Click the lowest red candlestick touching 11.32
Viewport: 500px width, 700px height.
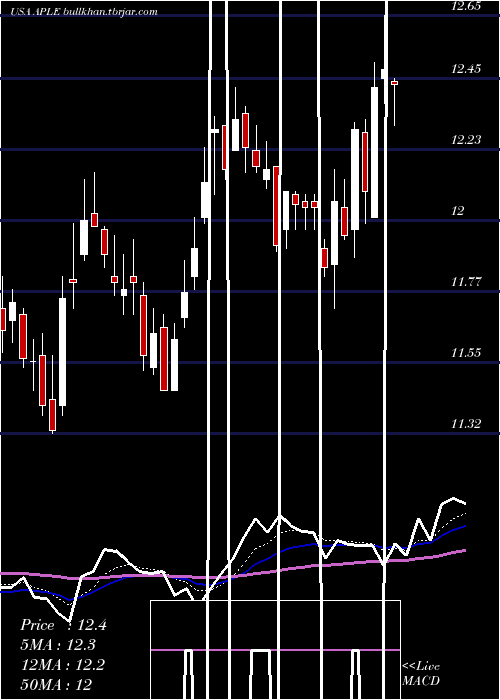pos(53,415)
